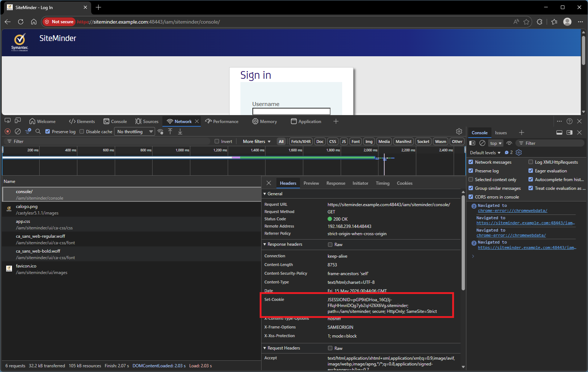Switch to the Sources panel
The image size is (588, 372).
click(x=147, y=122)
